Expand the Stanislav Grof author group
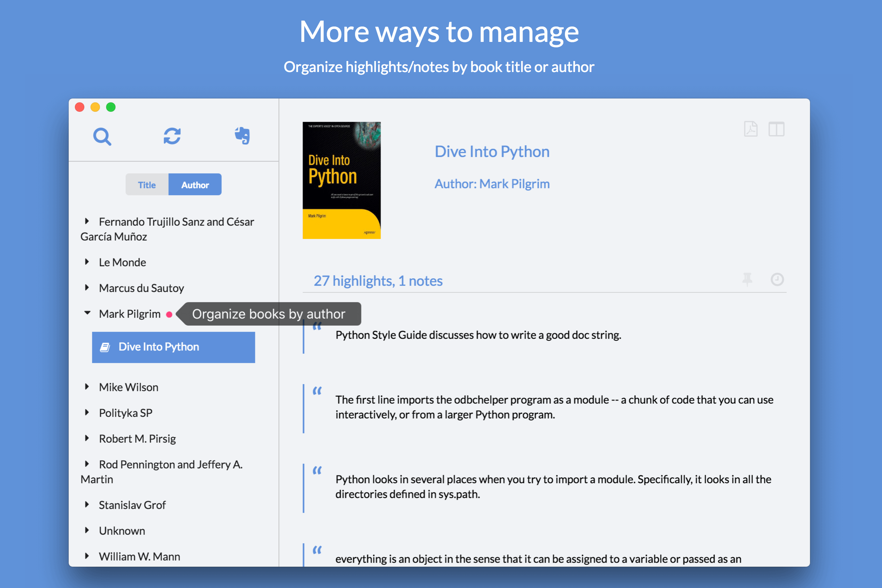 (x=87, y=504)
